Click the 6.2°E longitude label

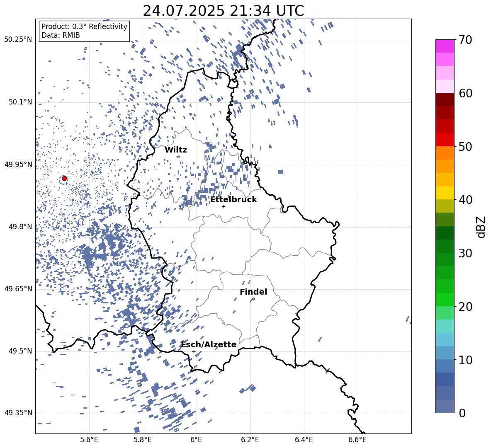tap(250, 440)
